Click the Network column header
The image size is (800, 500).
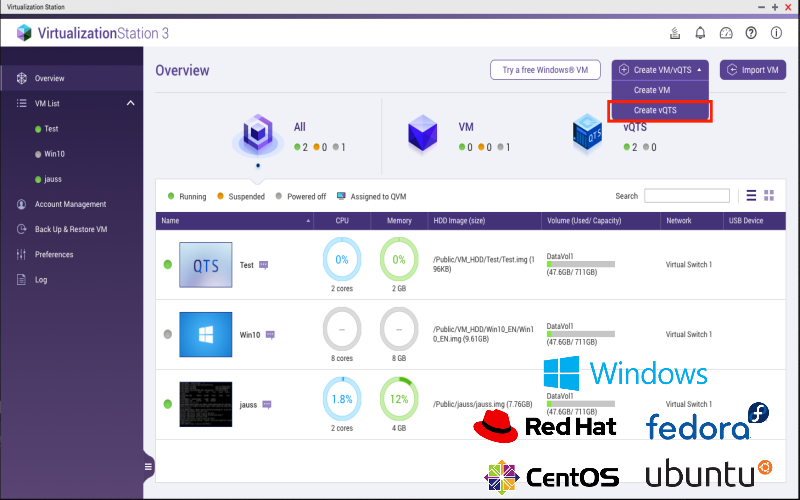(691, 221)
